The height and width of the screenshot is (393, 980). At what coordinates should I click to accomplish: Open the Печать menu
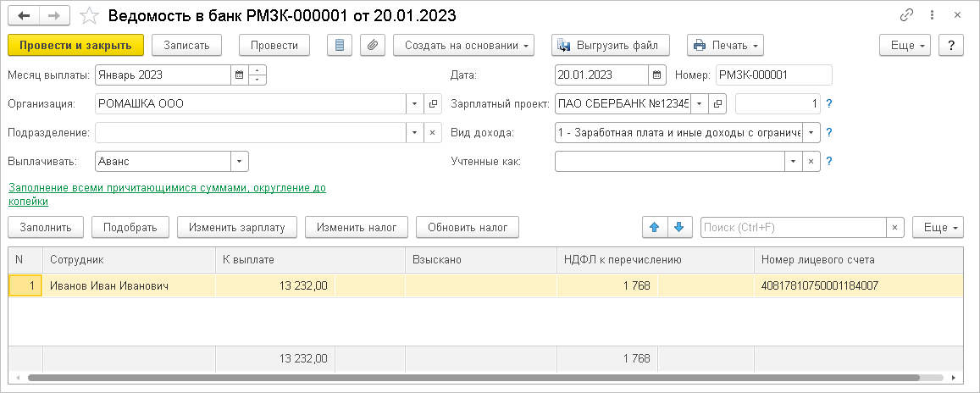(726, 45)
